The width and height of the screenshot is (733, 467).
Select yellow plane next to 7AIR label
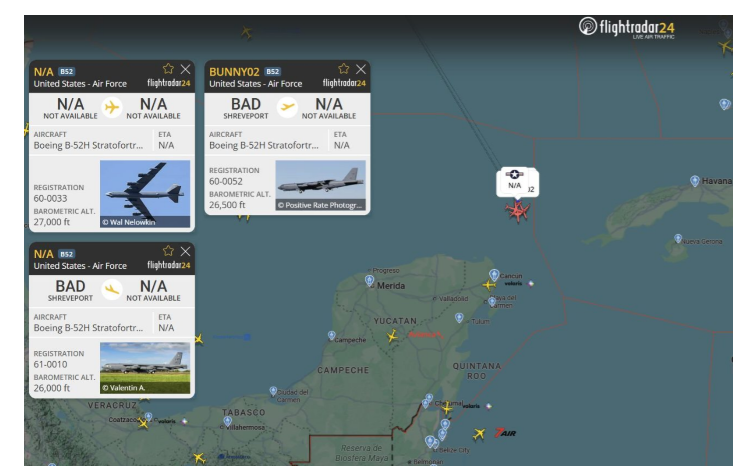(x=479, y=434)
